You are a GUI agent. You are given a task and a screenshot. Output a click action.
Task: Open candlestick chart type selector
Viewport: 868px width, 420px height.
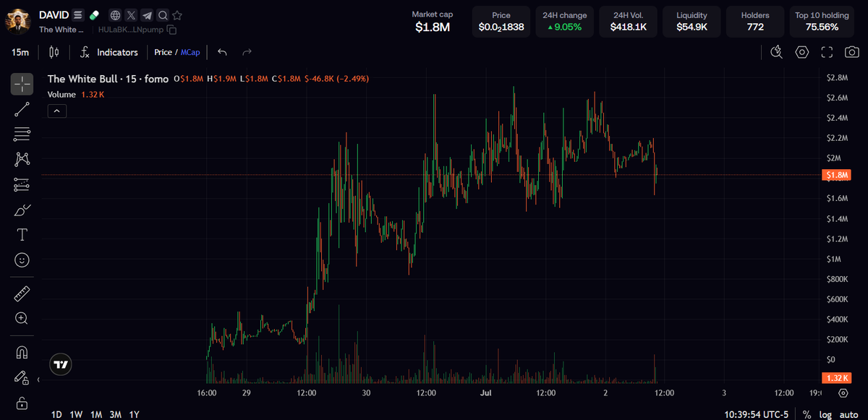click(x=54, y=52)
